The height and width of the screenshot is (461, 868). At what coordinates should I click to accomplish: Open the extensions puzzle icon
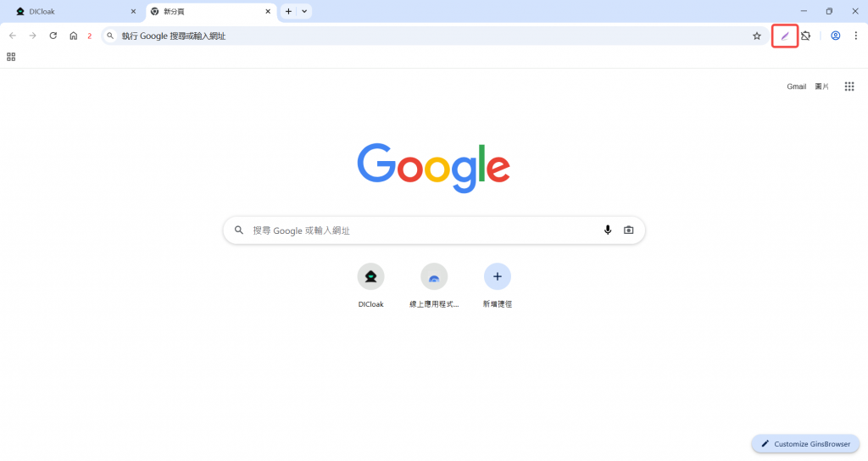(x=805, y=36)
